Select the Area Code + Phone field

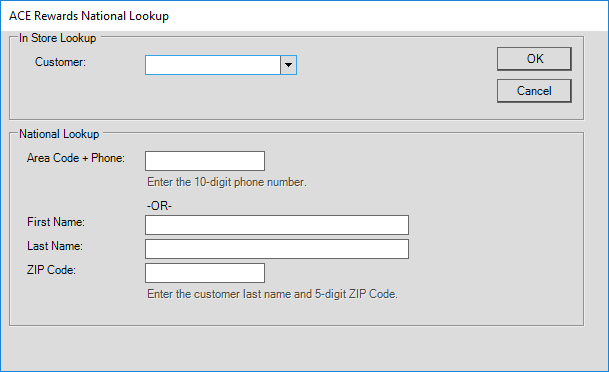205,161
